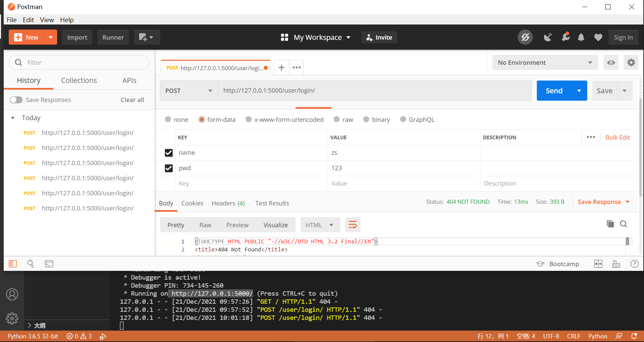Image resolution: width=644 pixels, height=342 pixels.
Task: Open the environment quick look eye icon
Action: coord(611,62)
